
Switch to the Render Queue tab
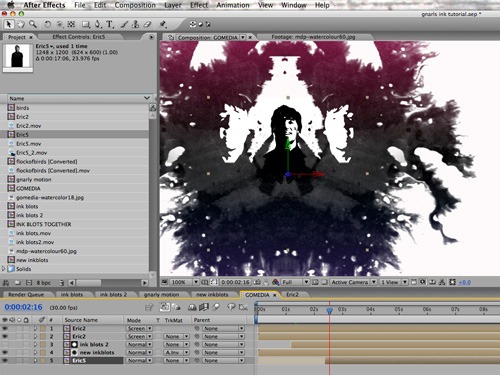pos(26,295)
